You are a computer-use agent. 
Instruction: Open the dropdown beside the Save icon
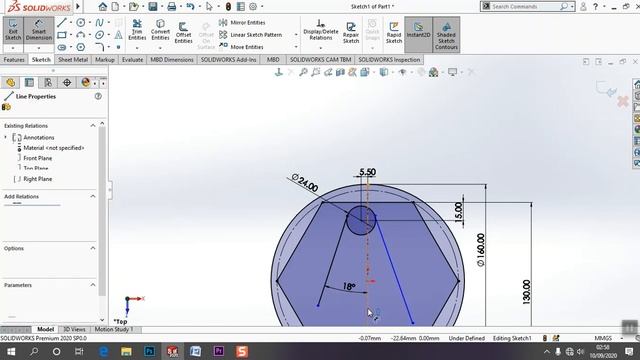pos(161,7)
